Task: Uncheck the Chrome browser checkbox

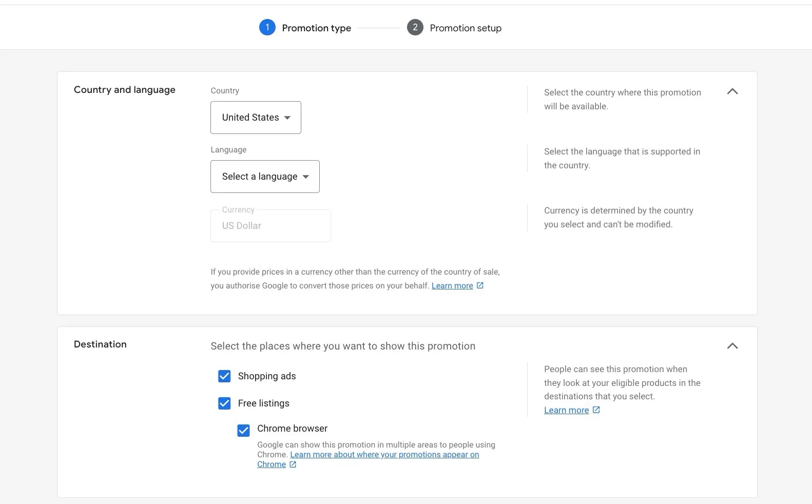Action: click(243, 430)
